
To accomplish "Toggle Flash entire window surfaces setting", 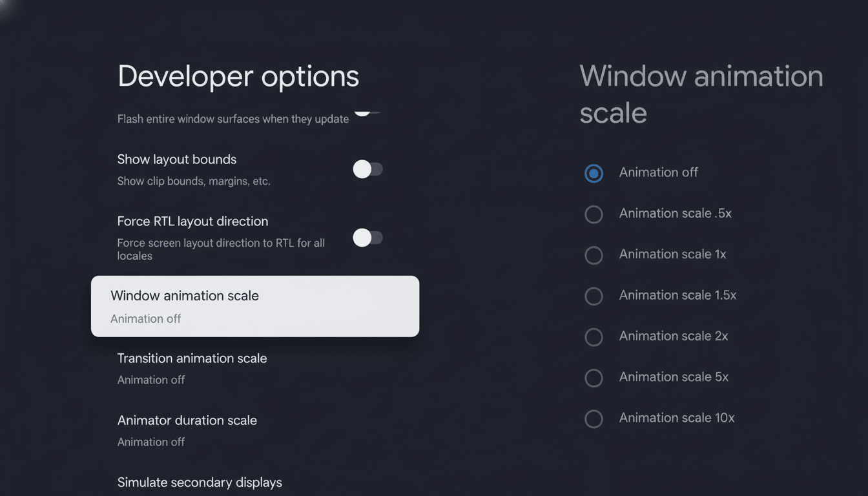I will coord(368,110).
